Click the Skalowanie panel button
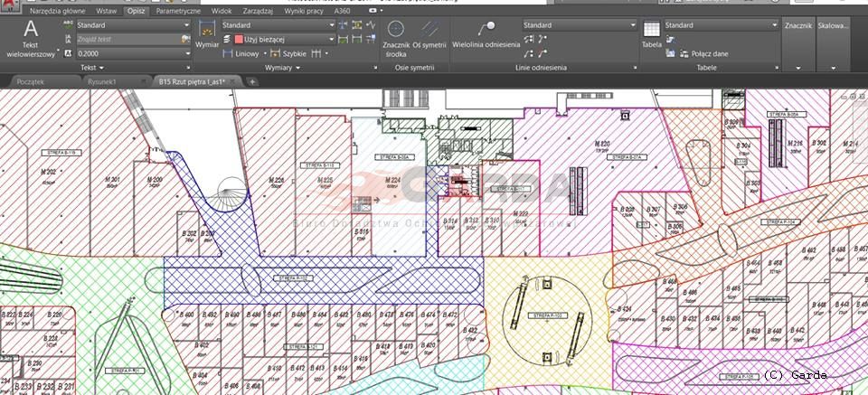 [833, 25]
